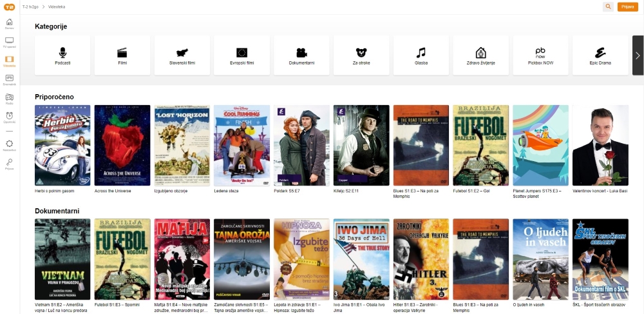Open Herbie Fully Loaded poster
This screenshot has height=314, width=644.
(x=62, y=146)
